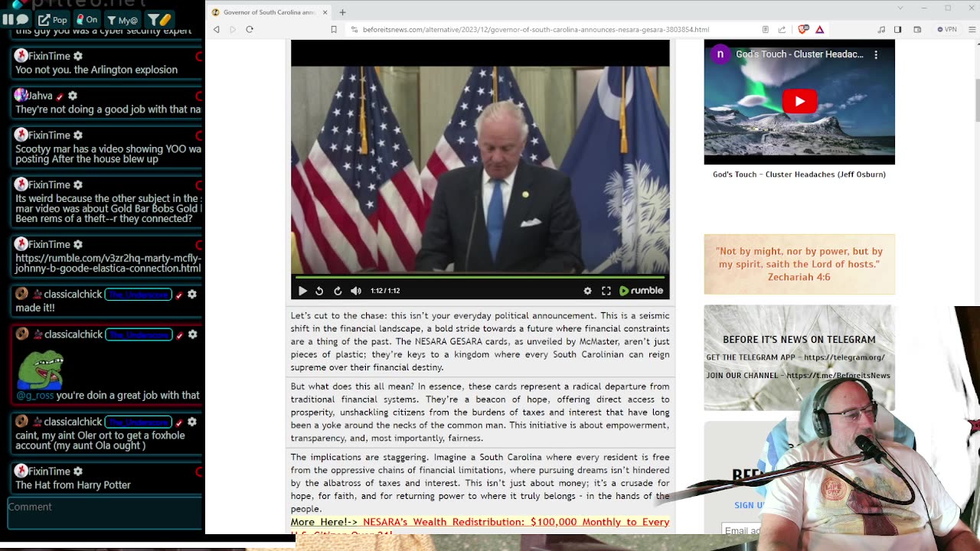Open gear beside FixinTime's rumble link message
This screenshot has height=551, width=980.
78,244
